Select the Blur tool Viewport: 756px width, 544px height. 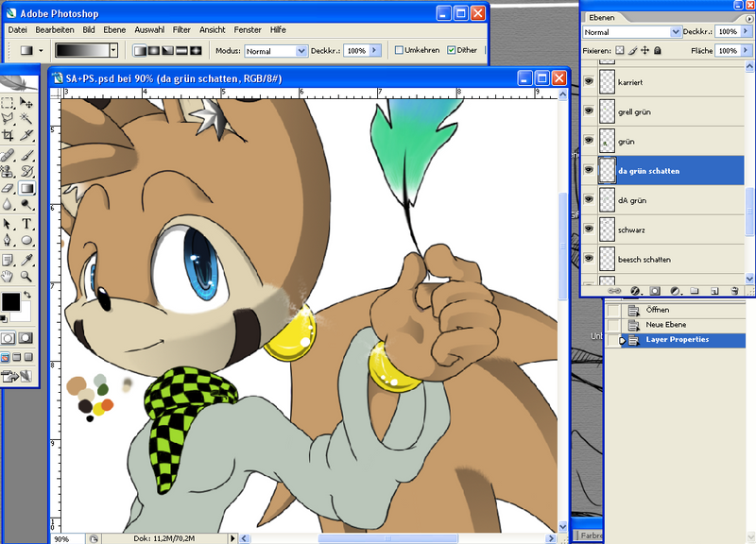click(8, 204)
